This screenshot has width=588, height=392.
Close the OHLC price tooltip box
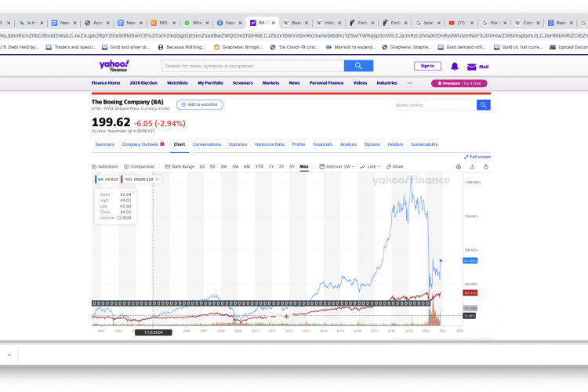(133, 192)
